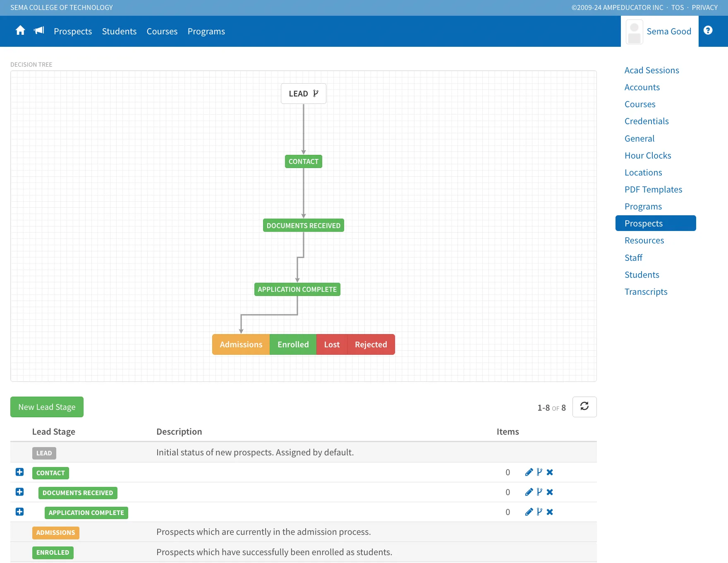The width and height of the screenshot is (728, 563).
Task: Select General in sidebar
Action: (639, 139)
